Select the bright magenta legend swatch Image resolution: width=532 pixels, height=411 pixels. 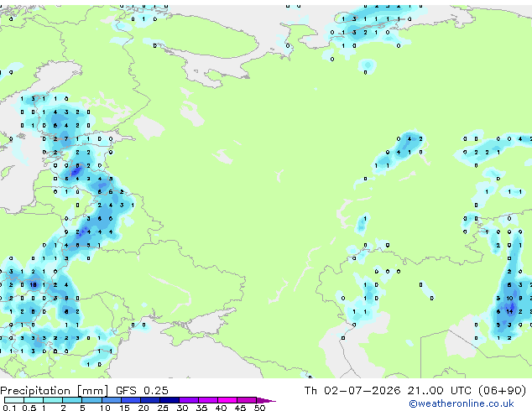click(x=227, y=400)
